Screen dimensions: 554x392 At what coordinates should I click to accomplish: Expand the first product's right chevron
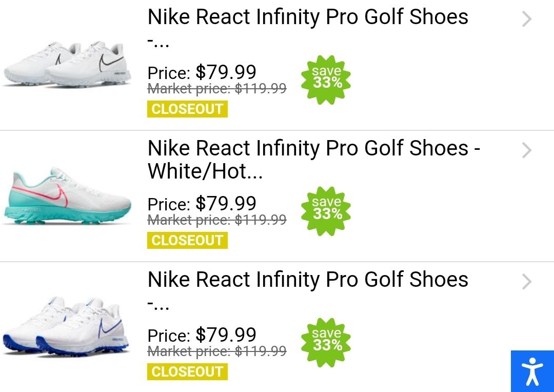[527, 19]
